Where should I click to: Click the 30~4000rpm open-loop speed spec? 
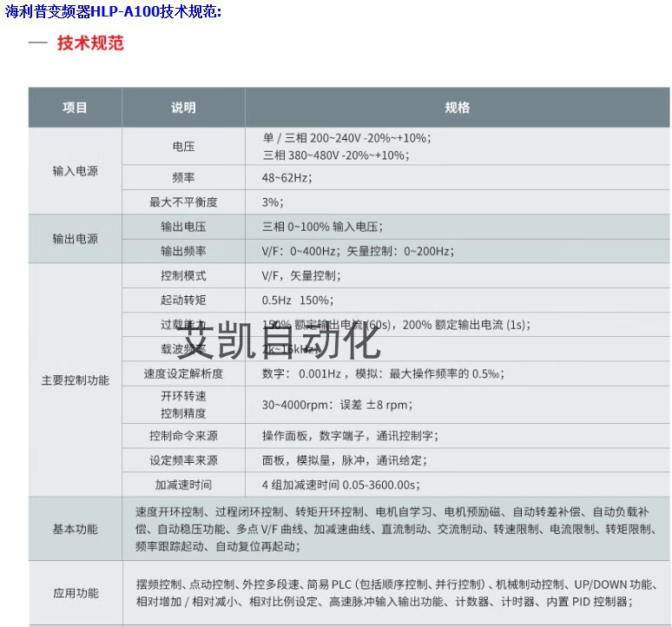click(337, 405)
